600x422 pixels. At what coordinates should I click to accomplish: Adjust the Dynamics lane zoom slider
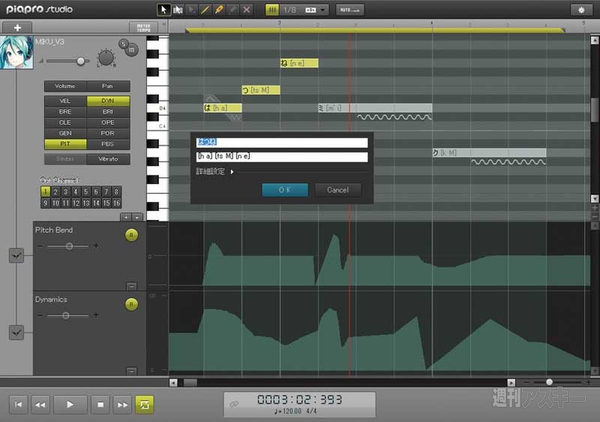[x=68, y=315]
